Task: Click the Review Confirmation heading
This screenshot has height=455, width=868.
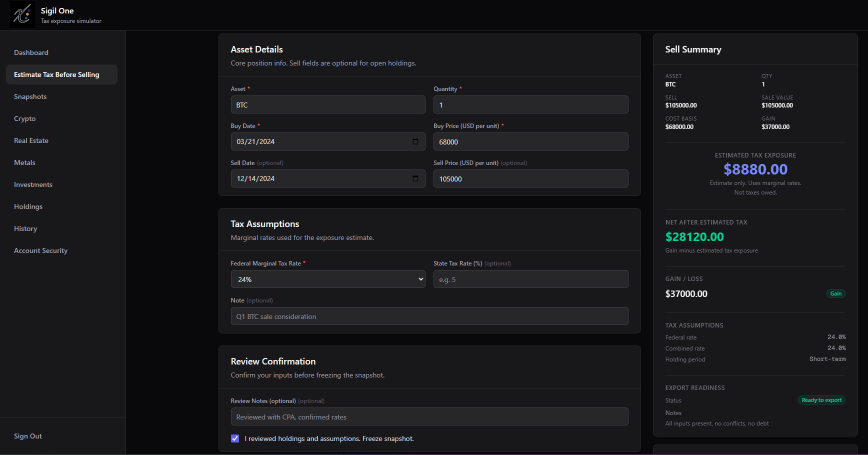Action: coord(273,361)
